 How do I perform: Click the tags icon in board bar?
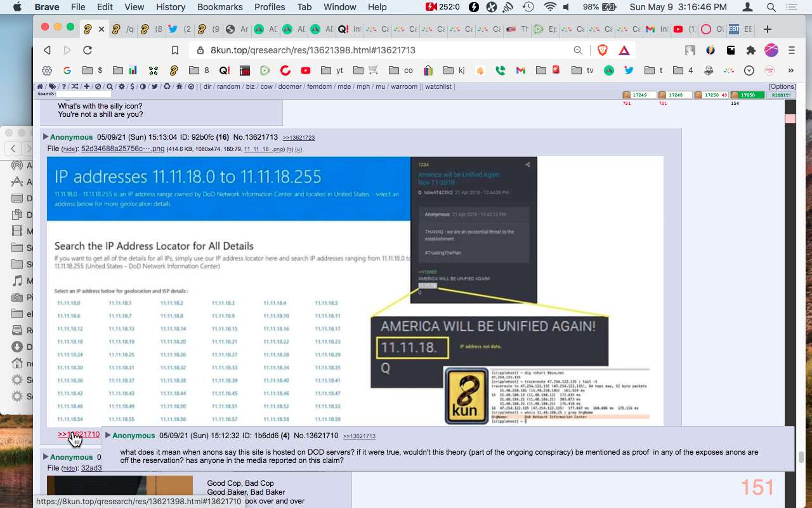tap(52, 86)
